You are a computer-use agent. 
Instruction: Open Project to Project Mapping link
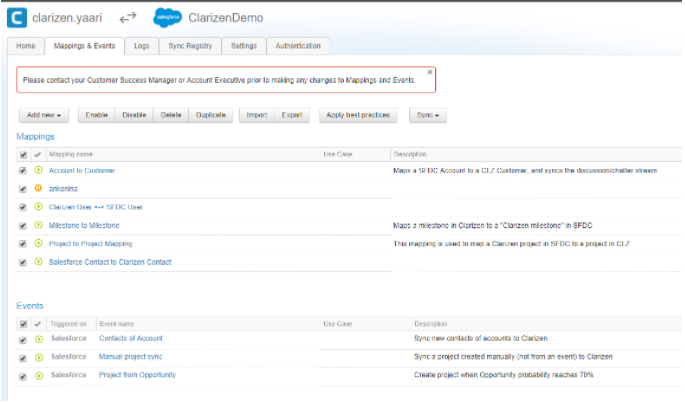[x=90, y=244]
